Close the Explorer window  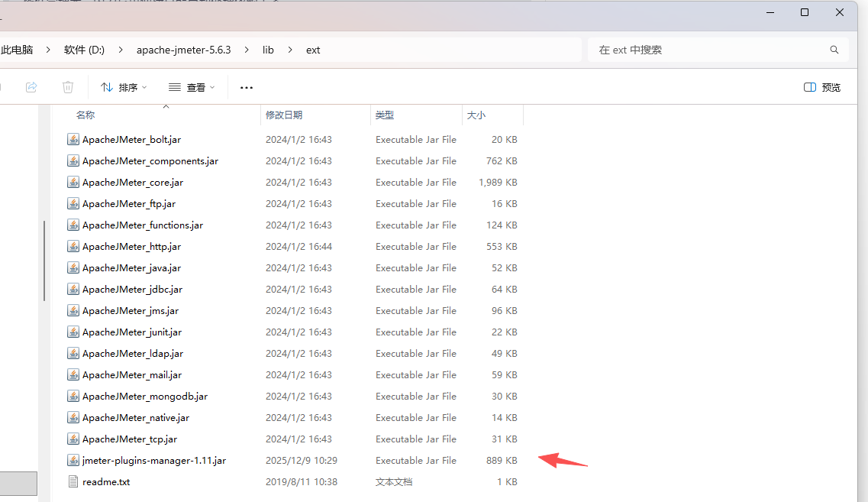[x=839, y=12]
